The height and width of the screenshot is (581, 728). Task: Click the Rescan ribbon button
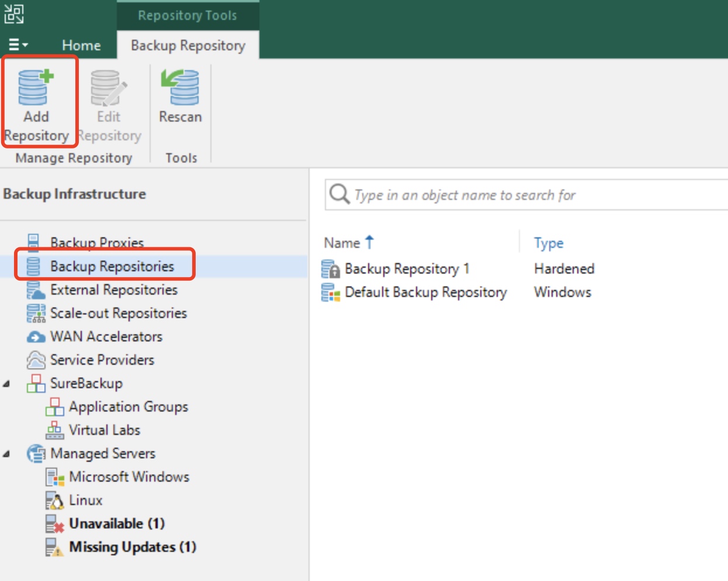[181, 96]
